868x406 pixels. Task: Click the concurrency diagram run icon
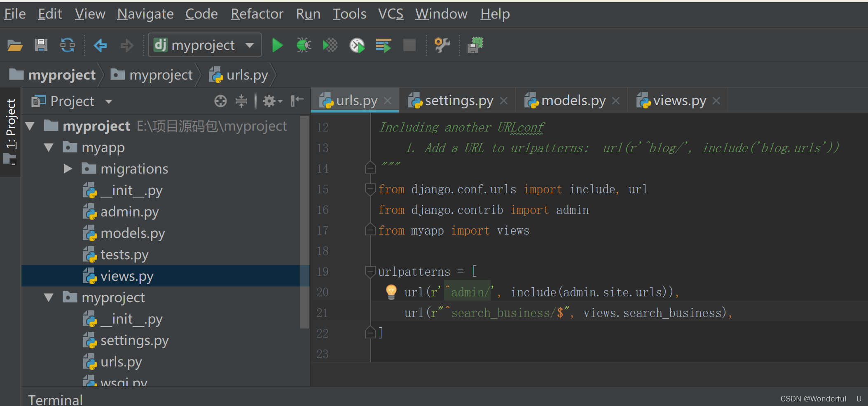[383, 45]
